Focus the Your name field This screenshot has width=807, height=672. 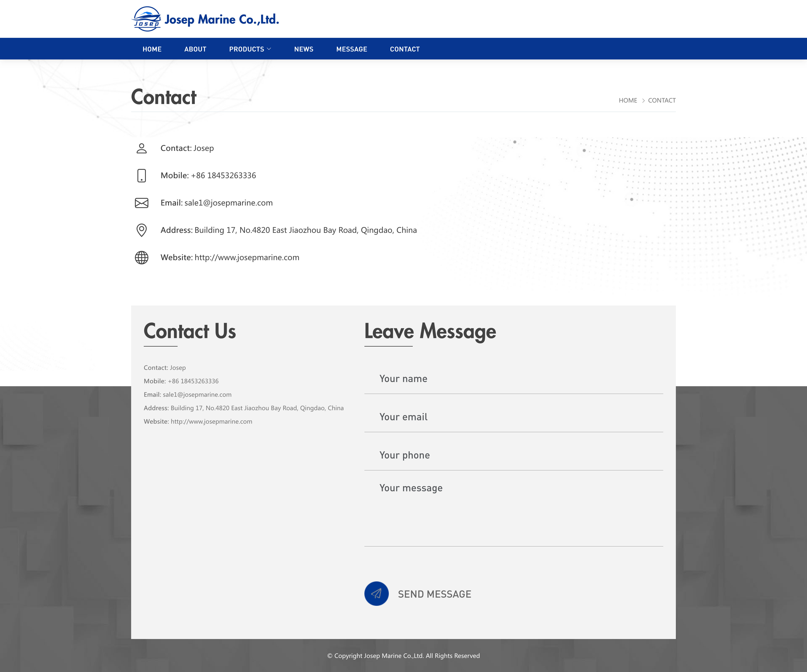coord(513,379)
